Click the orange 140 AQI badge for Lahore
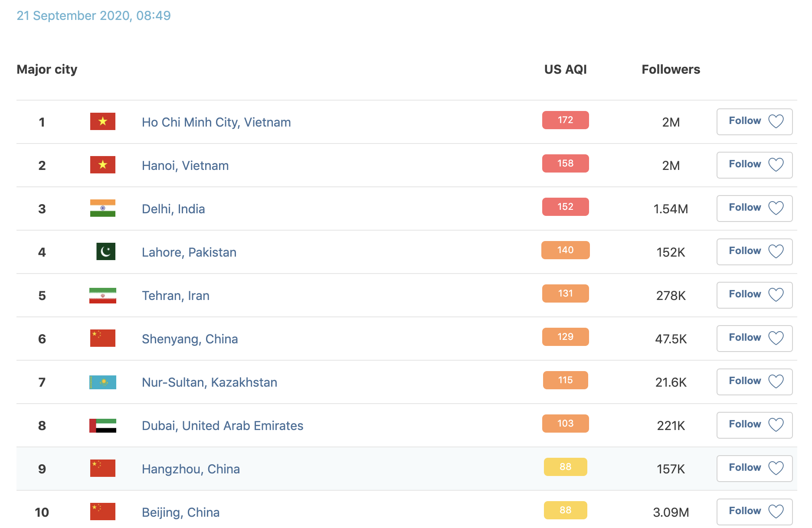 tap(565, 250)
